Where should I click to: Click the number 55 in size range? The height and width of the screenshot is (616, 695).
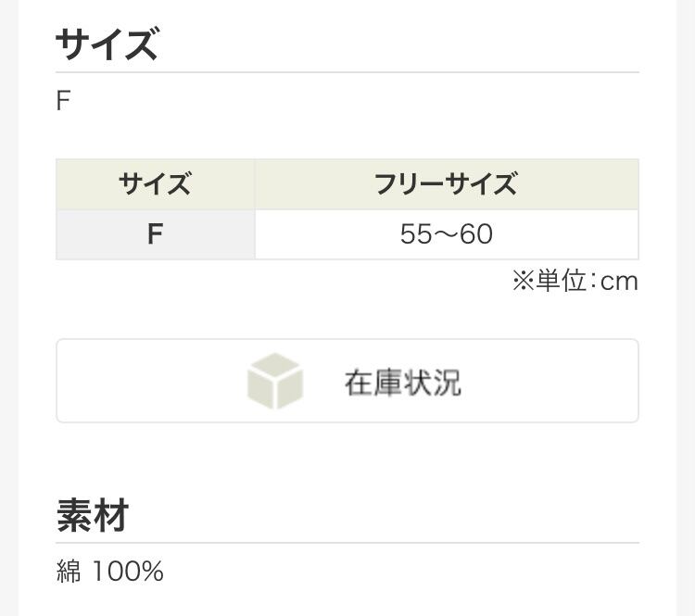[x=416, y=234]
